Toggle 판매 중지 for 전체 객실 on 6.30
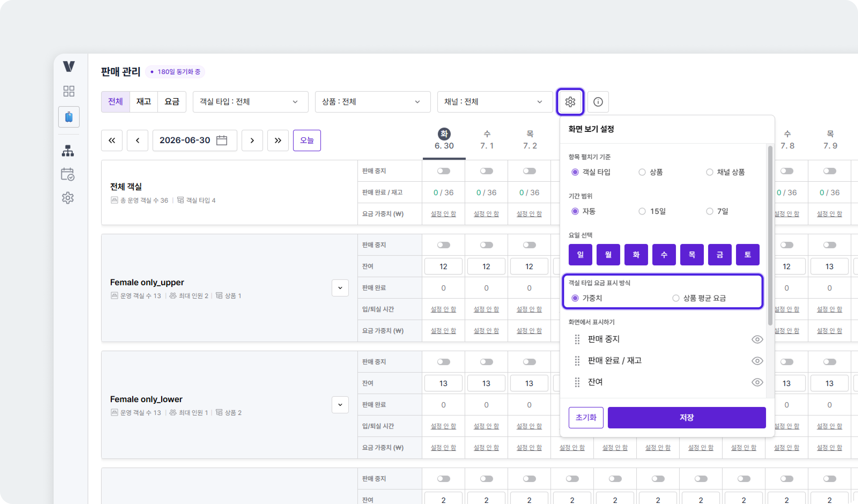Screen dimensions: 858x504 444,171
